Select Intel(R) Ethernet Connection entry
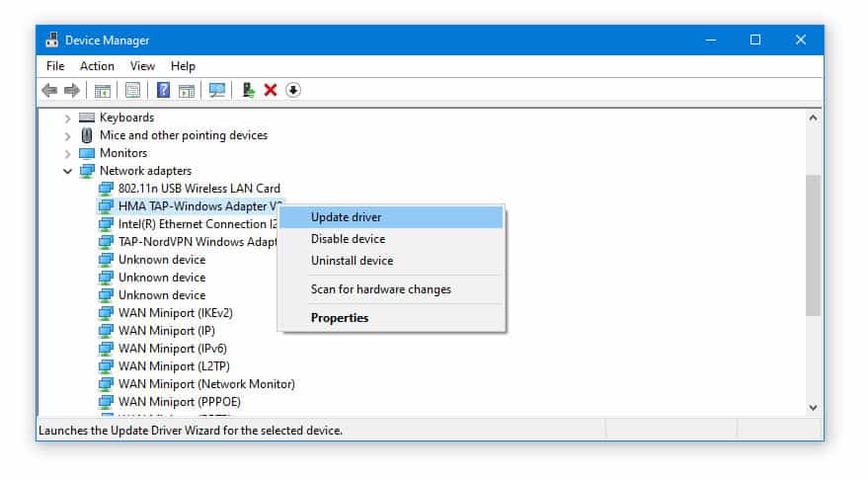 click(x=197, y=223)
